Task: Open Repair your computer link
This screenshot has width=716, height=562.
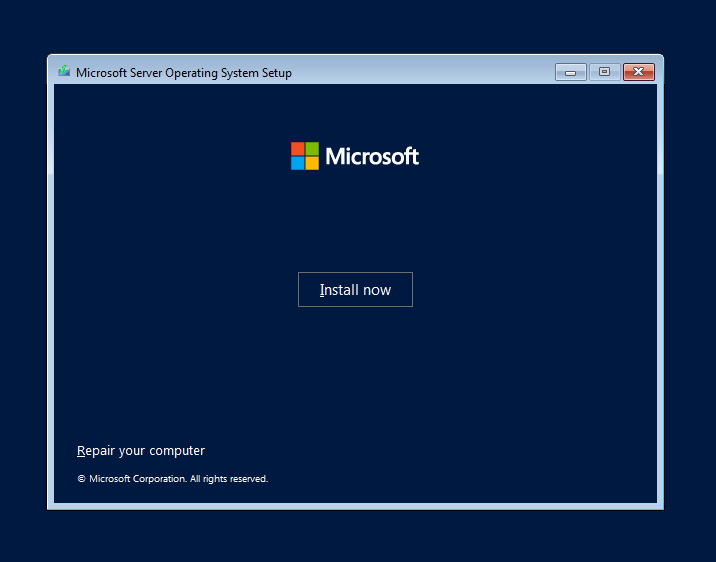Action: [141, 451]
